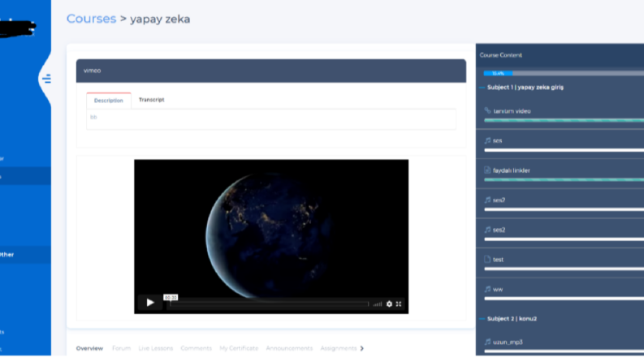Screen dimensions: 644x362
Task: Click the vimeo lesson title bar
Action: point(271,71)
